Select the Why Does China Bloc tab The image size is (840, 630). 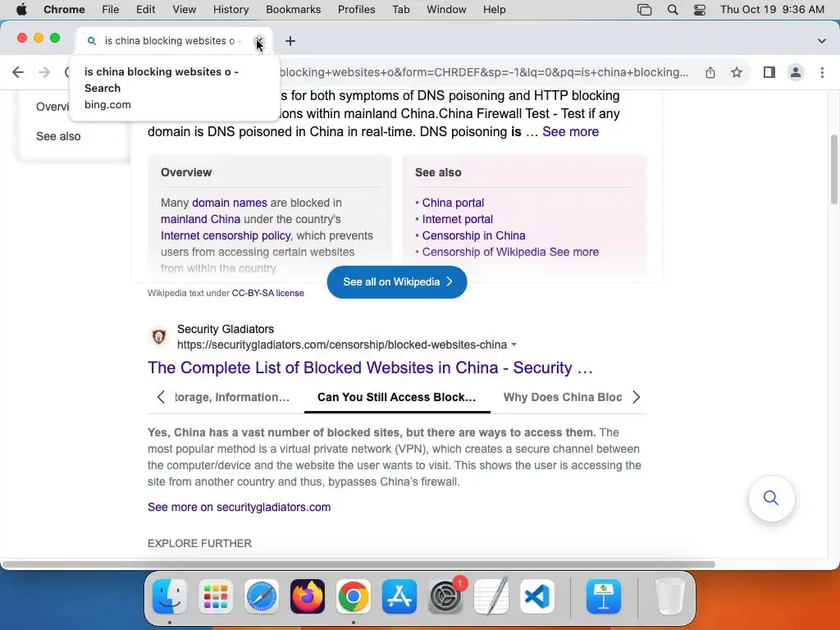(x=563, y=398)
